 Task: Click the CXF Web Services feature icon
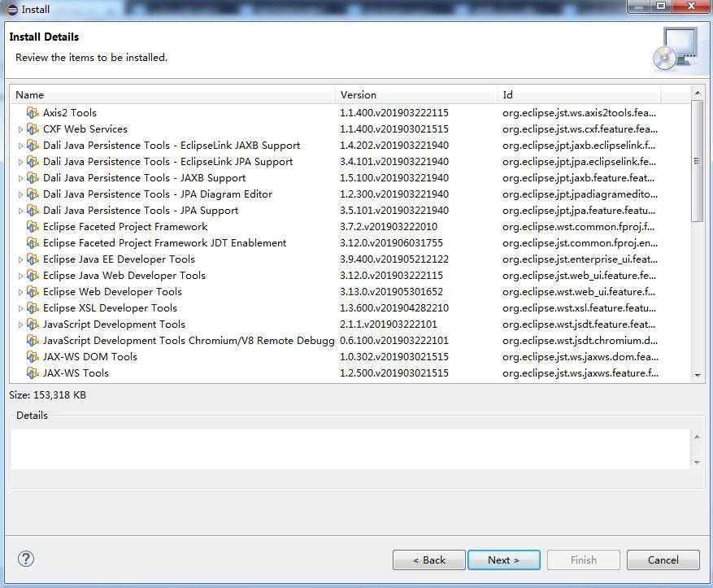[x=33, y=128]
